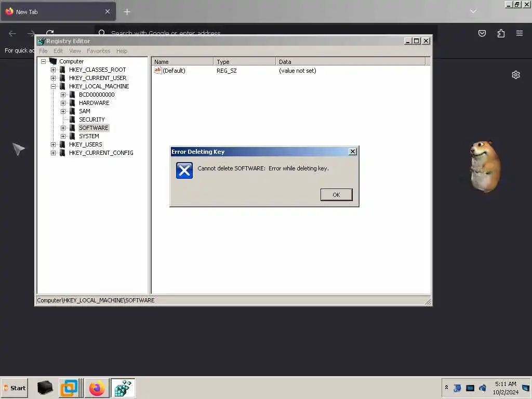Screen dimensions: 532x399
Task: Switch to the New Tab browser tab
Action: [58, 11]
